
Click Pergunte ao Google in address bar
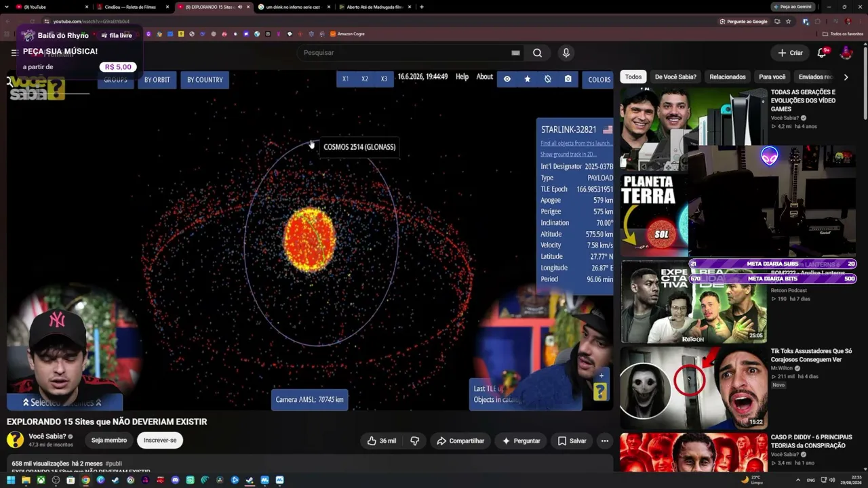[744, 21]
